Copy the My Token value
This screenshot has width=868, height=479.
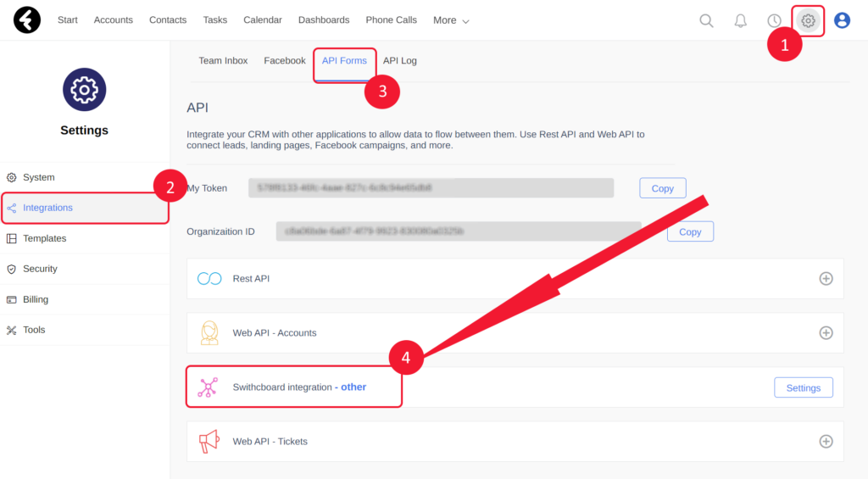point(662,188)
